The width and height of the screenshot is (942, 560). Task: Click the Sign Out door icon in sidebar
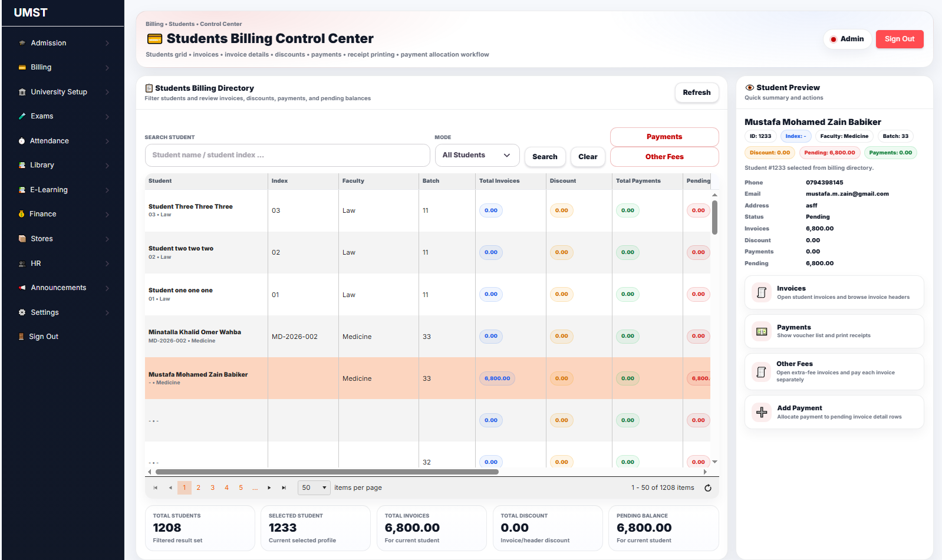pyautogui.click(x=21, y=337)
